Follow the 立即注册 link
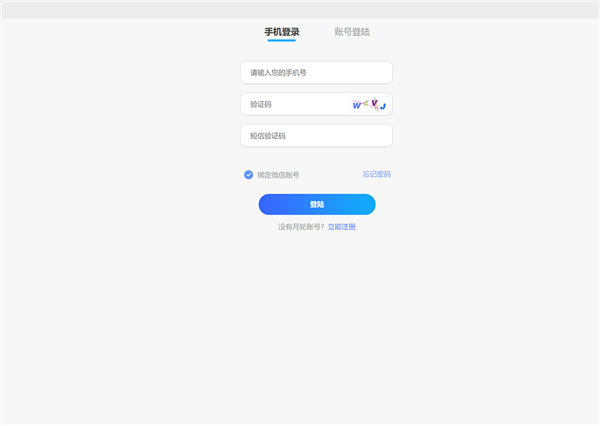This screenshot has width=600, height=426. pos(342,227)
